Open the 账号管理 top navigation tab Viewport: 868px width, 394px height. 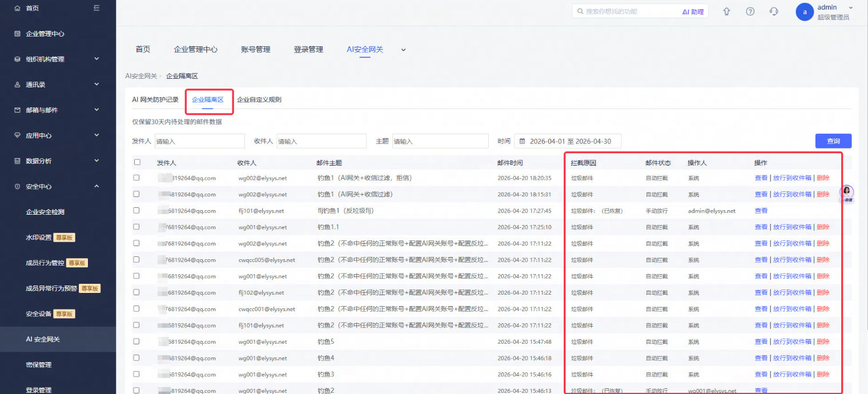point(256,49)
